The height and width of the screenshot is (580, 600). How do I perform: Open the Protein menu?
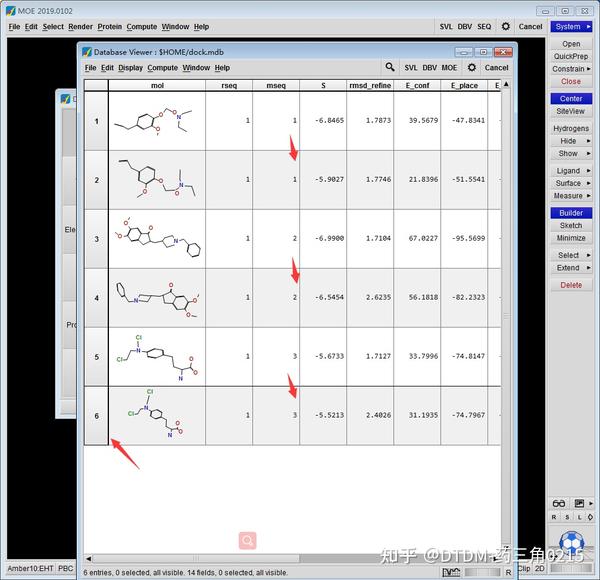[x=109, y=27]
